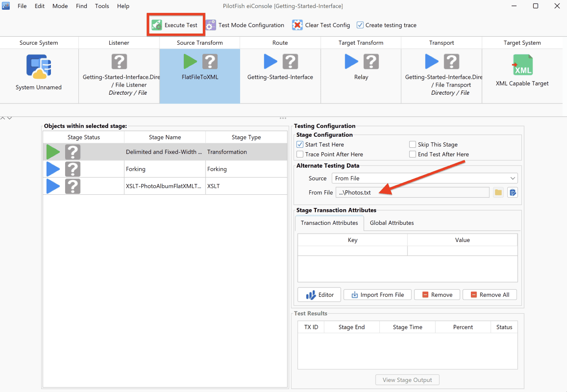Open the Mode menu
This screenshot has height=392, width=567.
60,6
